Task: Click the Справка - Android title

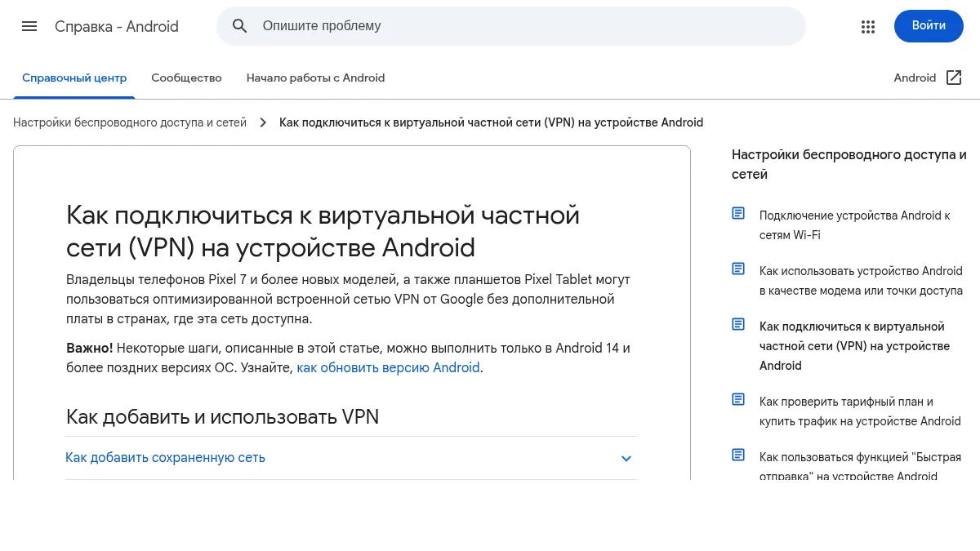Action: coord(117,26)
